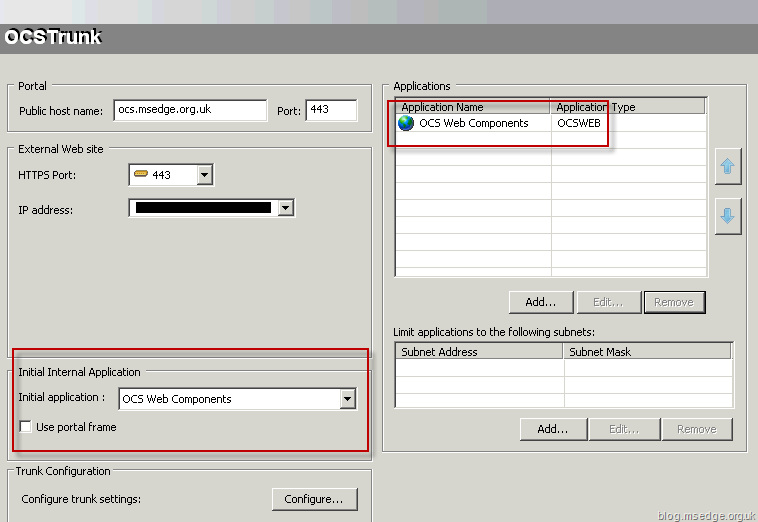
Task: Open the IP address dropdown
Action: tap(286, 208)
